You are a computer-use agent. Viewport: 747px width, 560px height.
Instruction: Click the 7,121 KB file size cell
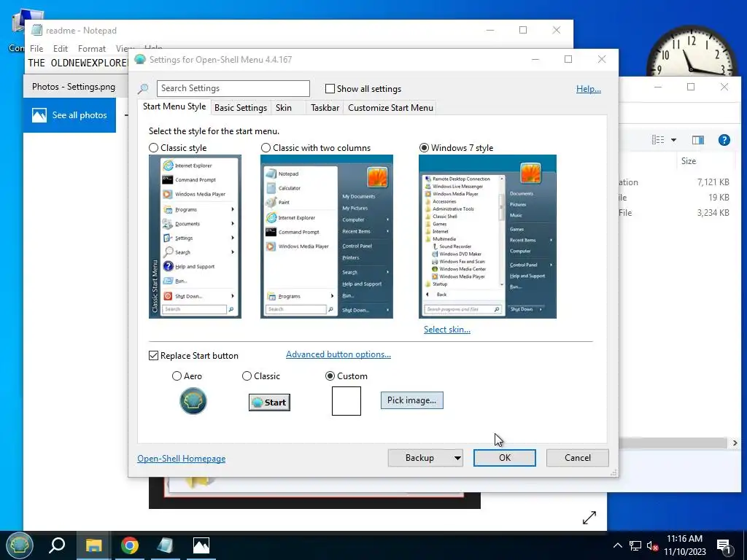coord(713,182)
